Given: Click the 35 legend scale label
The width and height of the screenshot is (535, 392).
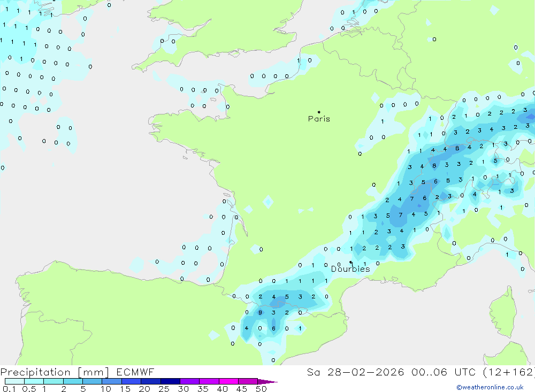Looking at the screenshot, I should click(x=203, y=389).
